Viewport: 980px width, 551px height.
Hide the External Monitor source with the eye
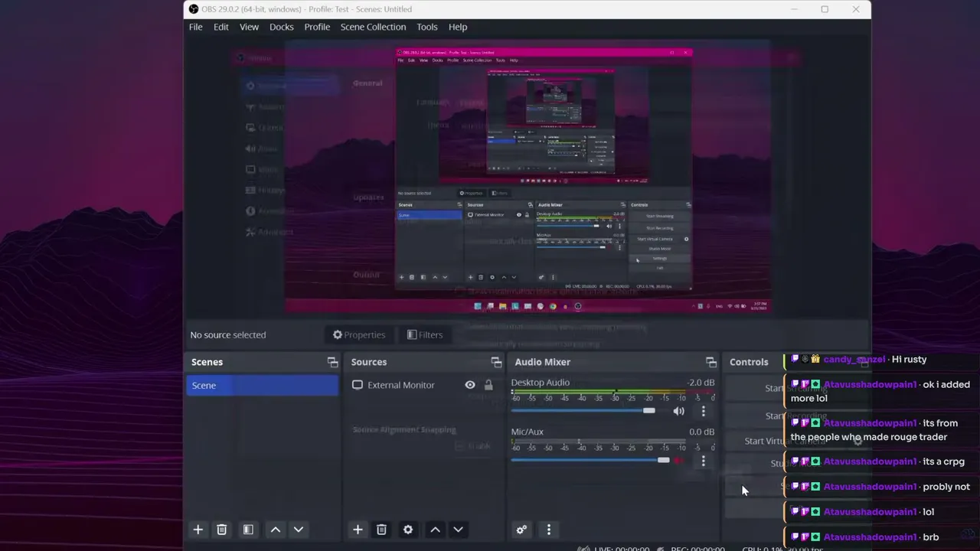point(470,385)
